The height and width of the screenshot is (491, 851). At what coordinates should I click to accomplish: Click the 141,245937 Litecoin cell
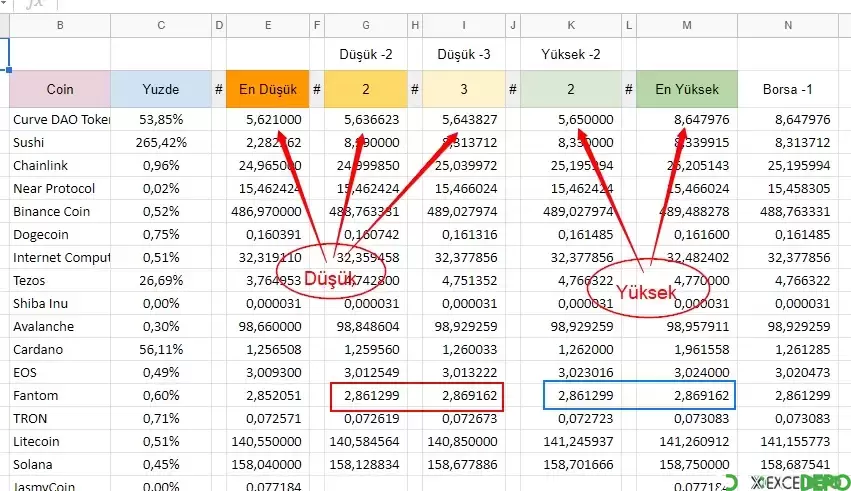(x=571, y=442)
